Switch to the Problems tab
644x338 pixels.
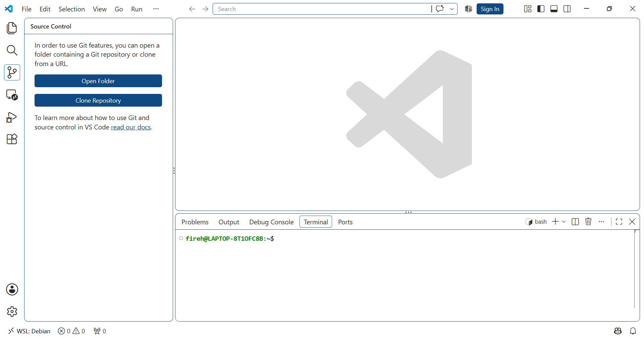pos(195,222)
